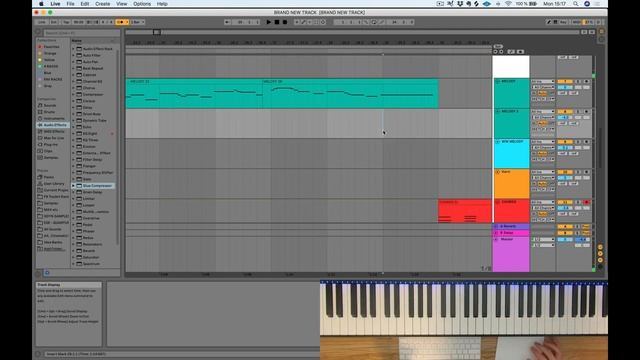Toggle the metronome button
Viewport: 640px width, 360px height.
pyautogui.click(x=121, y=22)
